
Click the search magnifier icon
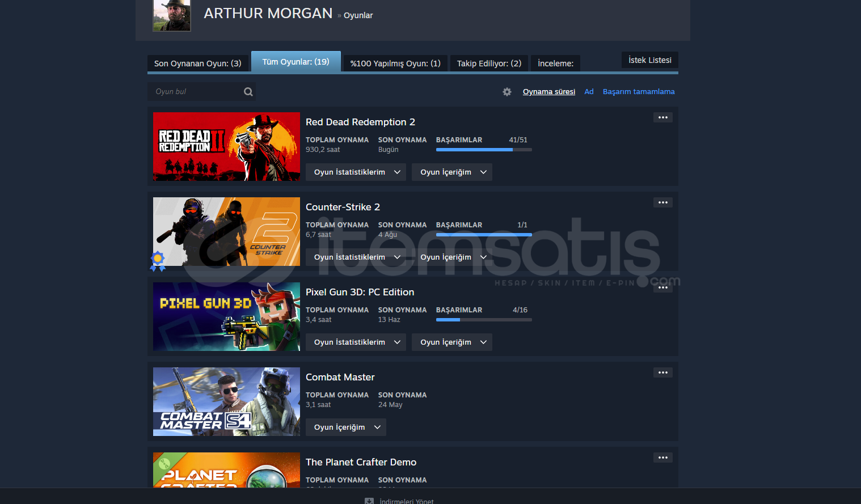point(248,92)
